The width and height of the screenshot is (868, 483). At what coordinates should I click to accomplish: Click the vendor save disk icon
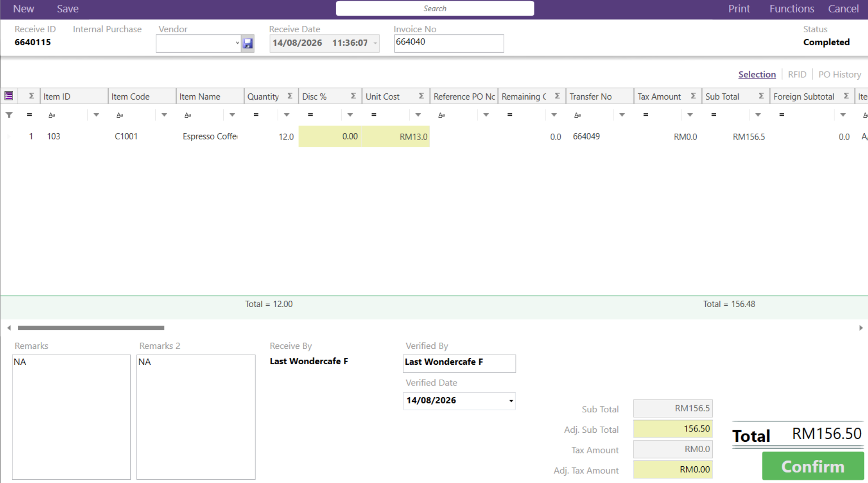(247, 43)
